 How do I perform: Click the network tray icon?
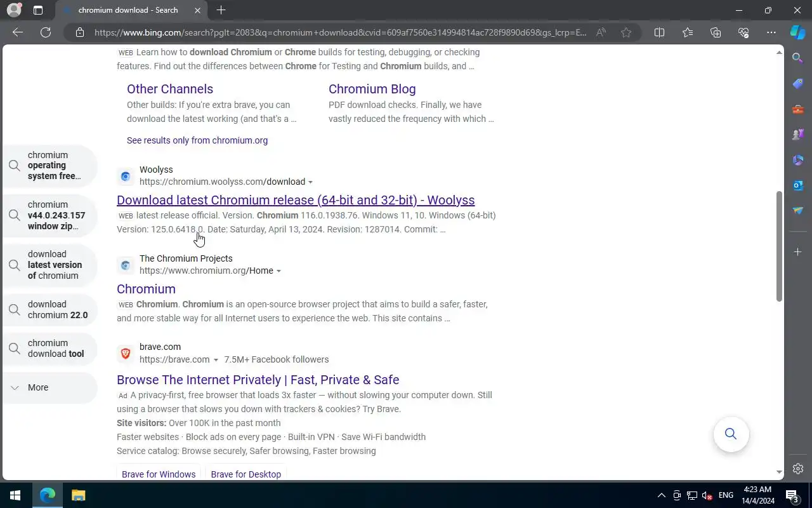coord(692,495)
